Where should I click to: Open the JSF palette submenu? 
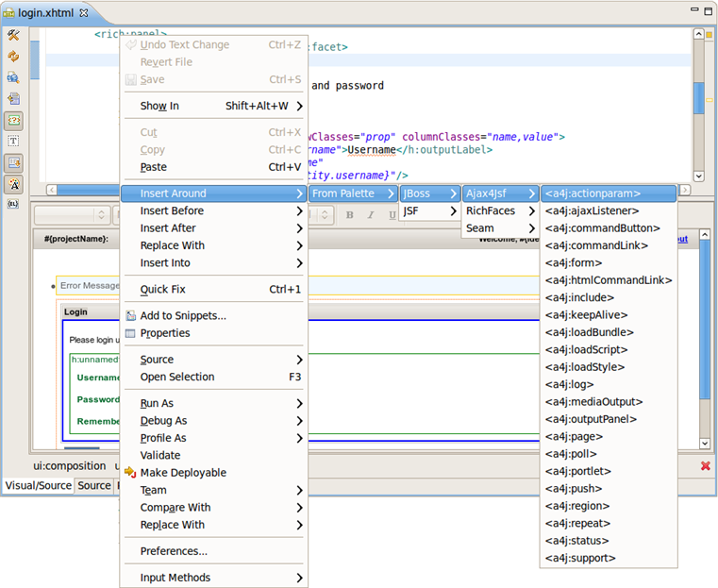pos(429,210)
